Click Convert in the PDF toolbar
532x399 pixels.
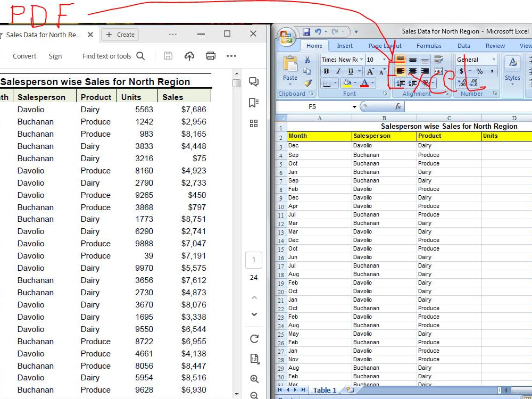pos(24,56)
